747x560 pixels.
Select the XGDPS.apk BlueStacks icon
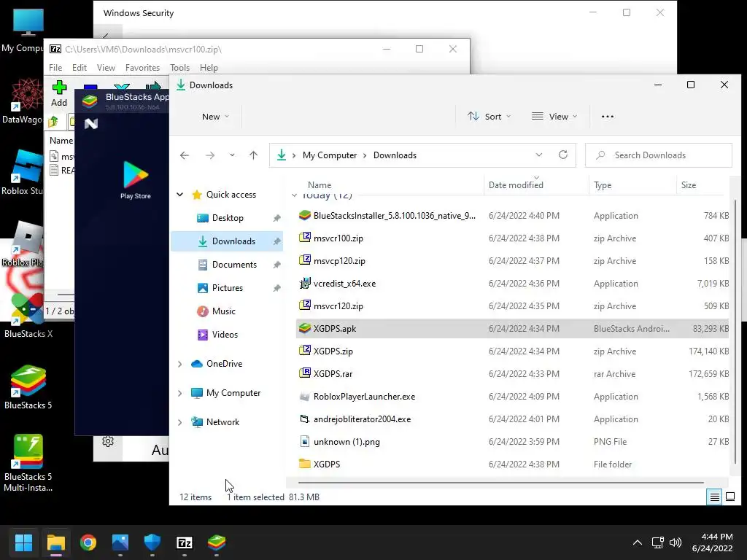304,329
